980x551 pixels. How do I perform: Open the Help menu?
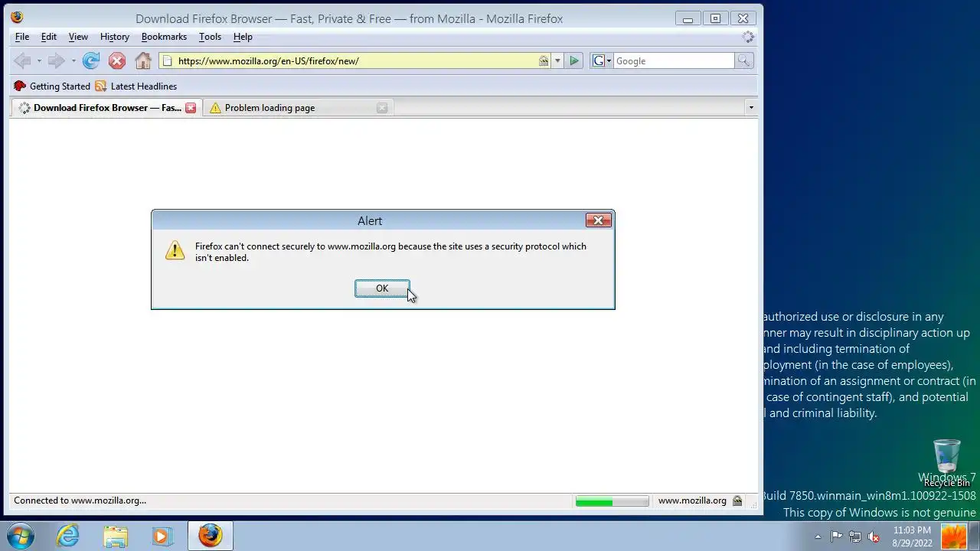click(x=243, y=37)
